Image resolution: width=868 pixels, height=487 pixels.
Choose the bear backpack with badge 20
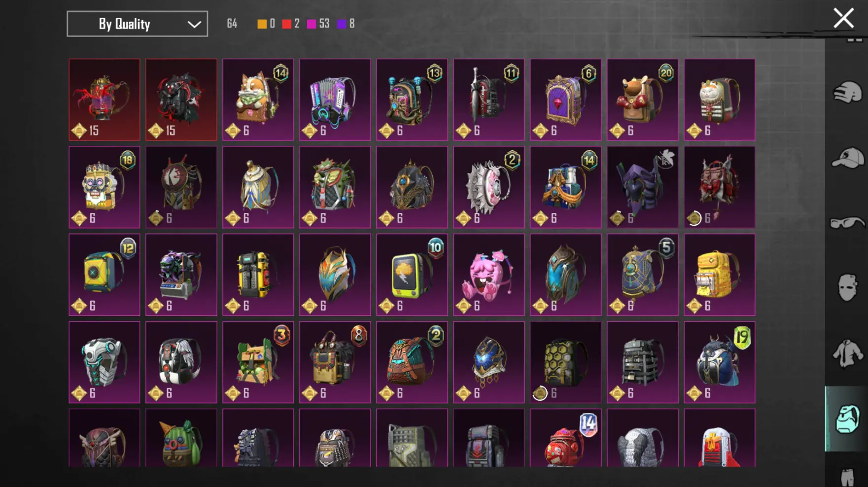tap(642, 100)
